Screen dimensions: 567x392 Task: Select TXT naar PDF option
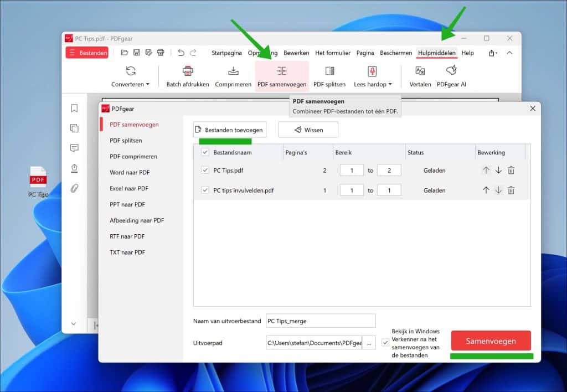click(x=127, y=252)
